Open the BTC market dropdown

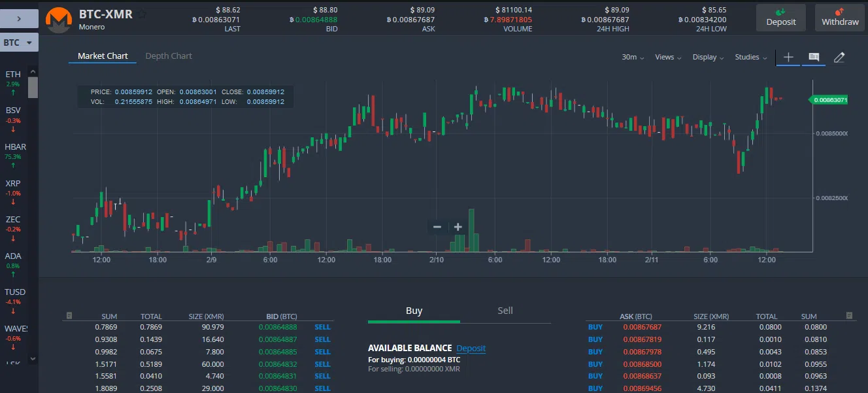click(19, 43)
